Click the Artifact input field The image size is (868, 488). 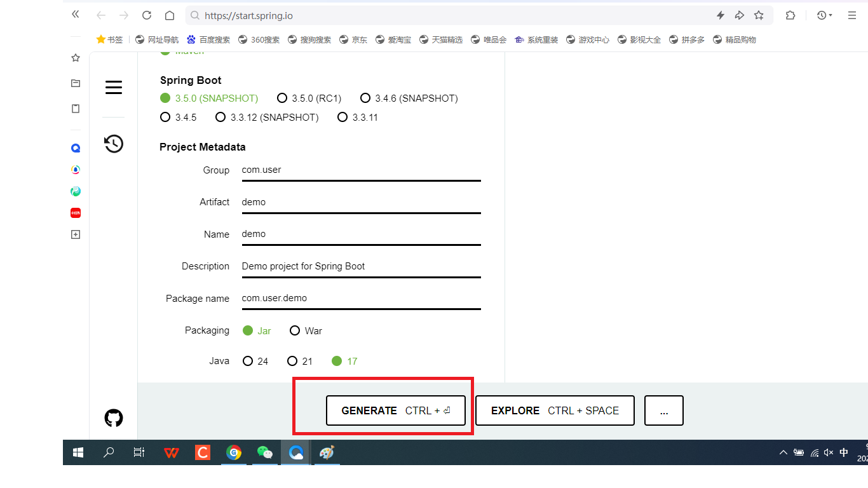coord(361,202)
